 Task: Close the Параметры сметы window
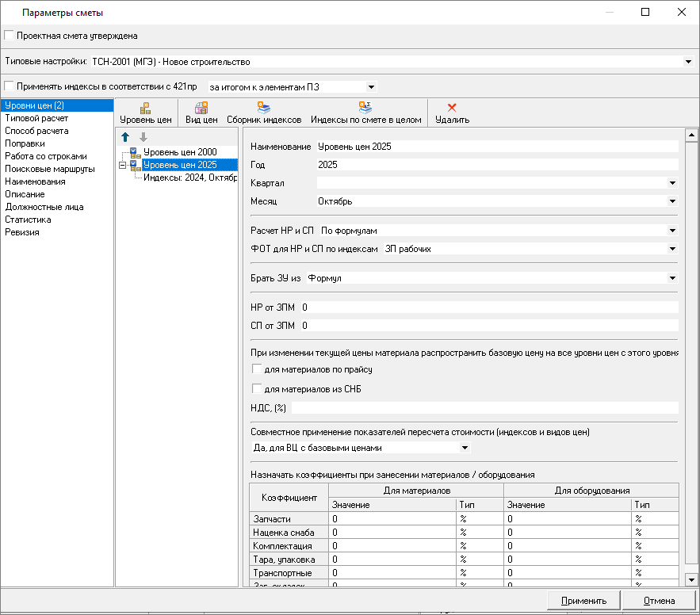[681, 12]
